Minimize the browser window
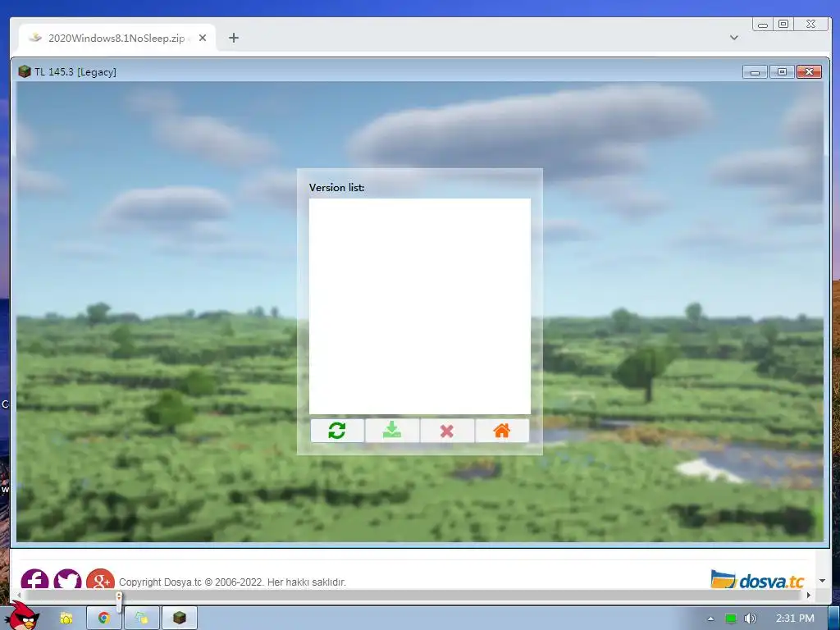Image resolution: width=840 pixels, height=630 pixels. click(x=763, y=25)
